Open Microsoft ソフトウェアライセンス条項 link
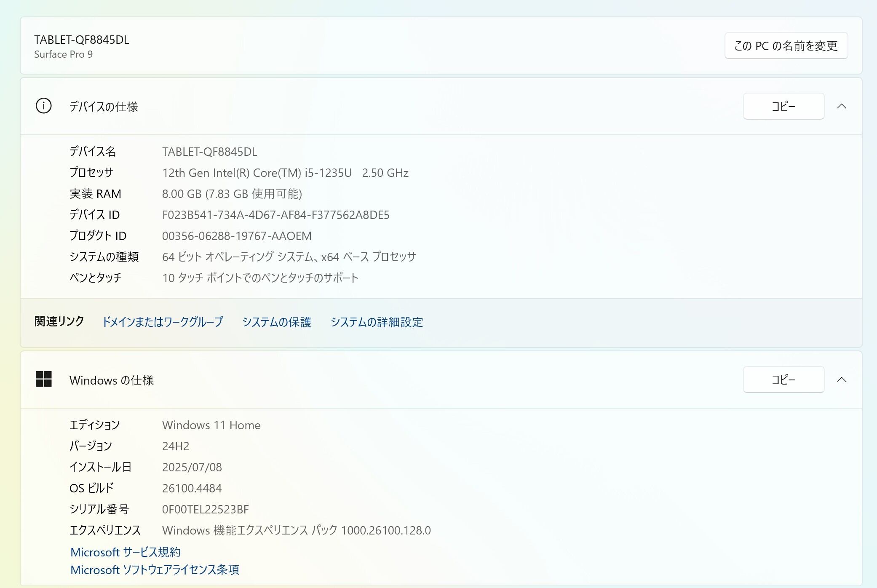The height and width of the screenshot is (588, 877). click(155, 569)
